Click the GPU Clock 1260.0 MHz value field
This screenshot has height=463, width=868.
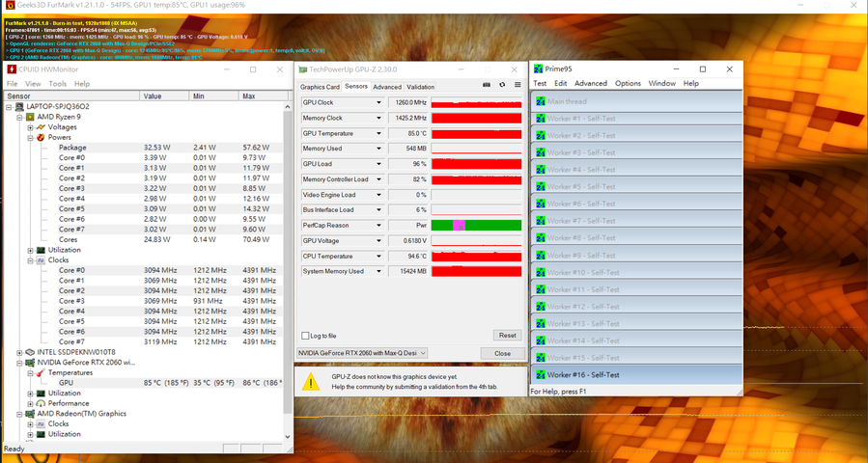tap(408, 102)
